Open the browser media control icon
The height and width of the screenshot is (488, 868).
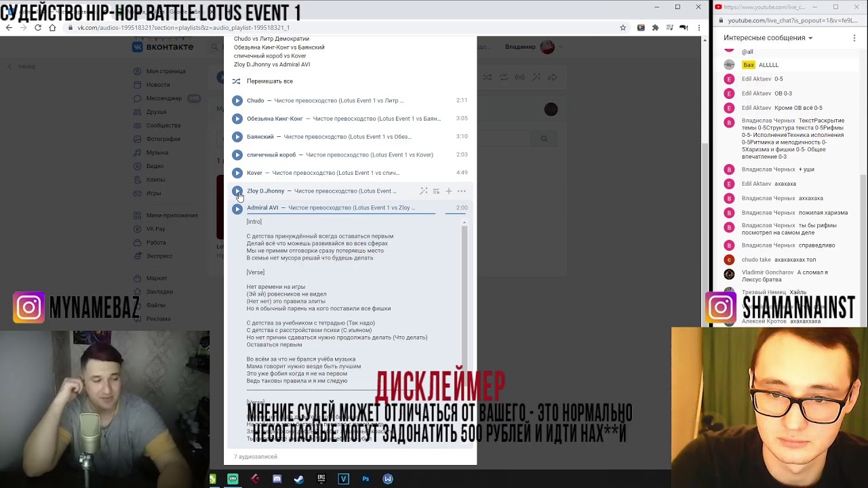[669, 28]
